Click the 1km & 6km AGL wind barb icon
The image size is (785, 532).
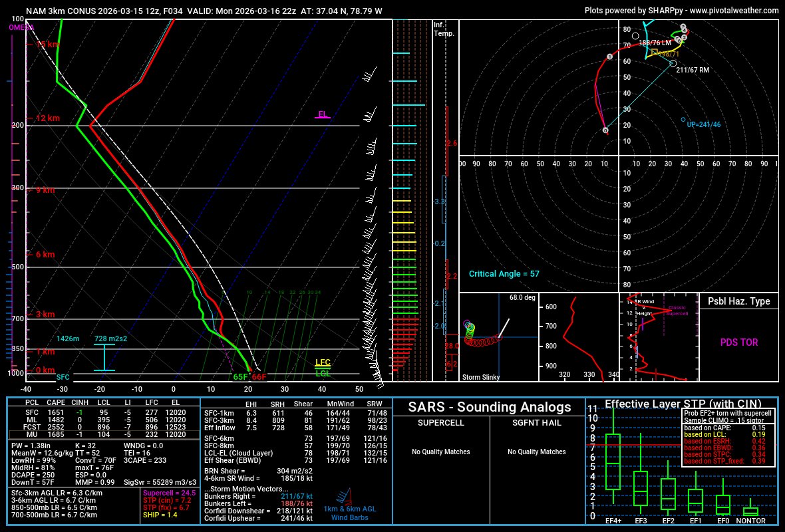pyautogui.click(x=344, y=497)
